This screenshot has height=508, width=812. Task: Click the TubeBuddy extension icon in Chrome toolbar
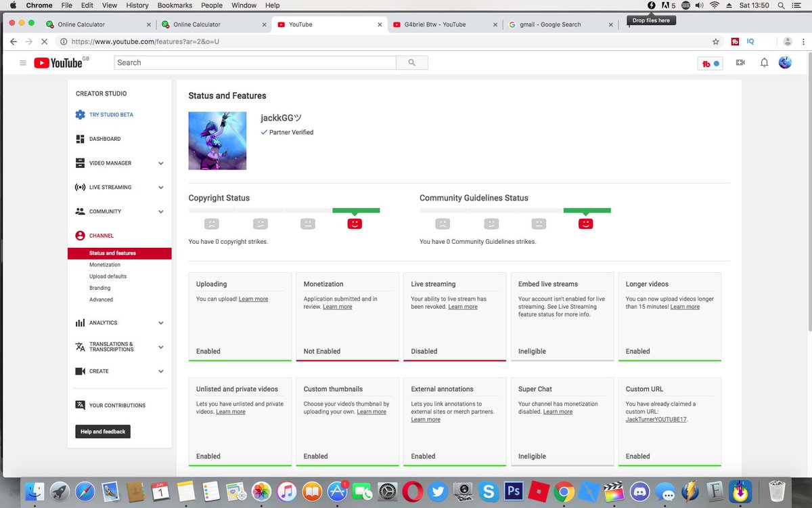(735, 41)
